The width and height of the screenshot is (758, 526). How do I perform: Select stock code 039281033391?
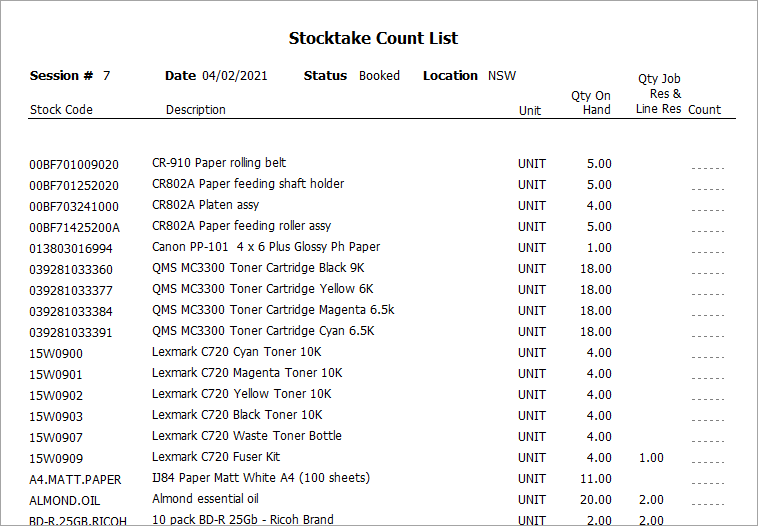71,333
